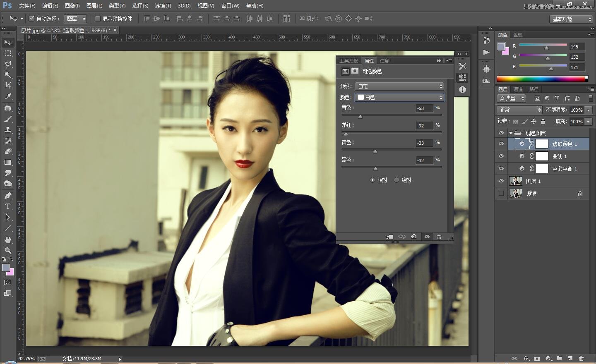Screen dimensions: 596x364
Task: Collapse the 调色图层 group
Action: (511, 133)
